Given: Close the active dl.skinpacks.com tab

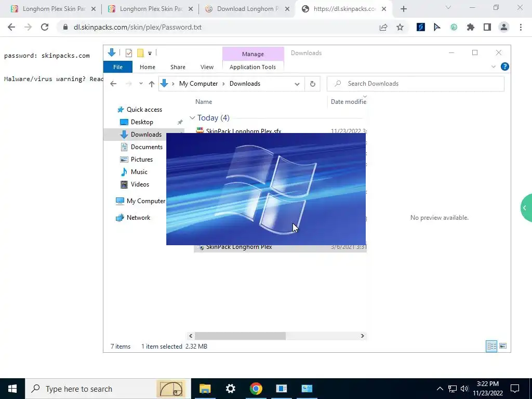Looking at the screenshot, I should (x=384, y=9).
